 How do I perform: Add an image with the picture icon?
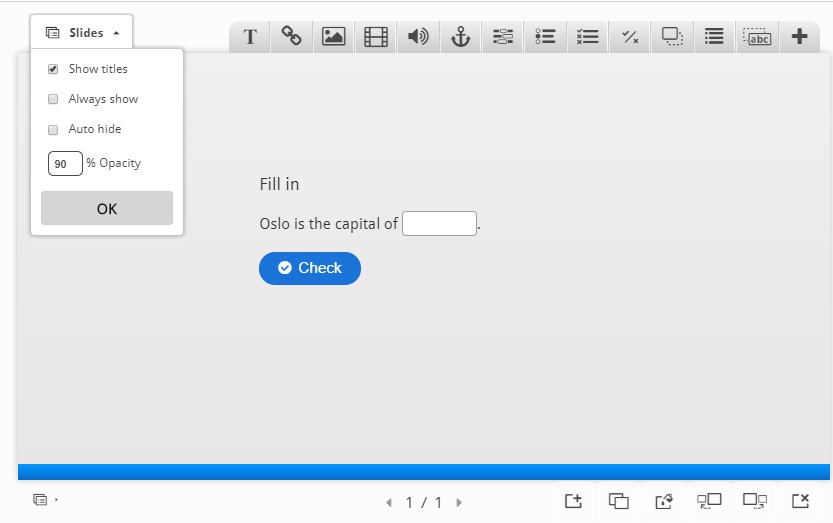pyautogui.click(x=333, y=37)
